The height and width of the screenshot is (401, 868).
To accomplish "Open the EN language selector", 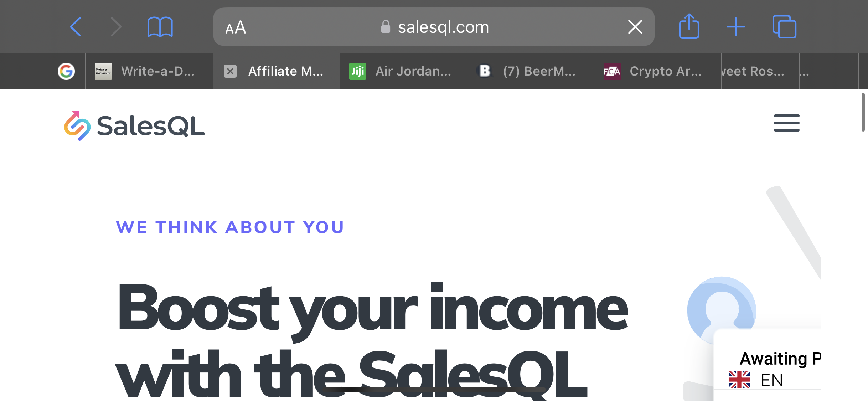I will point(755,380).
